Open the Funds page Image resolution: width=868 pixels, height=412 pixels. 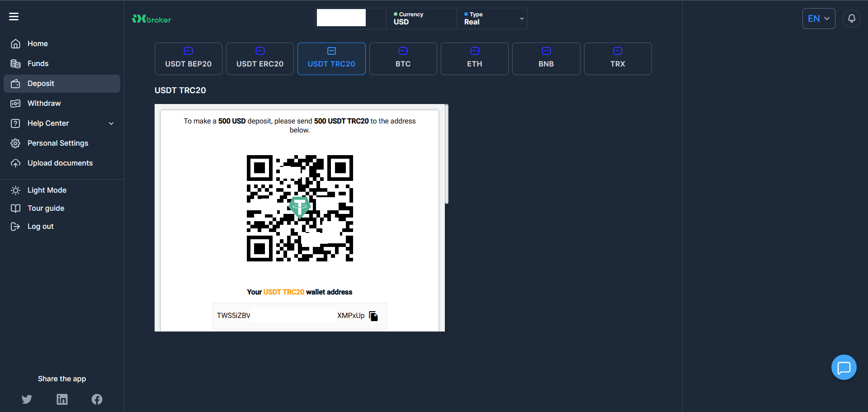(38, 64)
